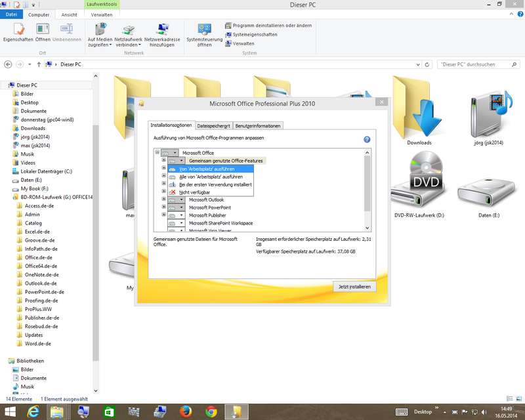Image resolution: width=525 pixels, height=420 pixels.
Task: Select 'Bei der ersten Verwendung installiert'
Action: 215,184
